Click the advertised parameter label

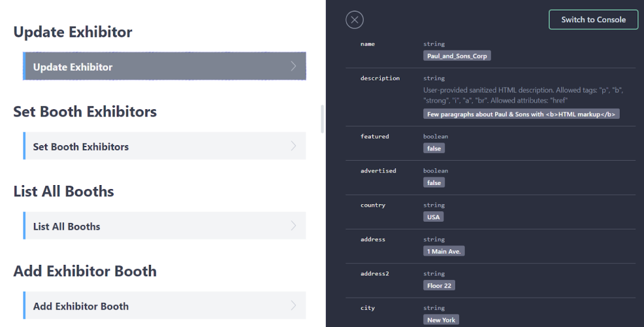pos(378,171)
